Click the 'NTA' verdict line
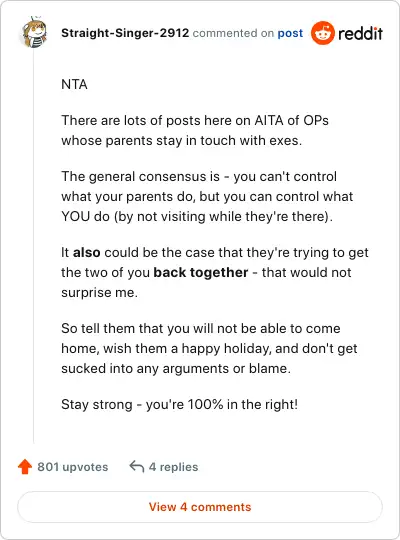Viewport: 400px width, 540px height. pos(74,84)
